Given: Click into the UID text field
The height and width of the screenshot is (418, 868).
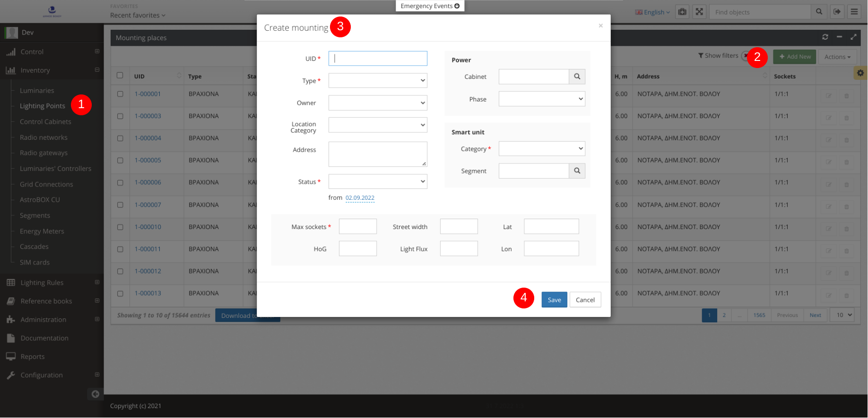Looking at the screenshot, I should [377, 59].
